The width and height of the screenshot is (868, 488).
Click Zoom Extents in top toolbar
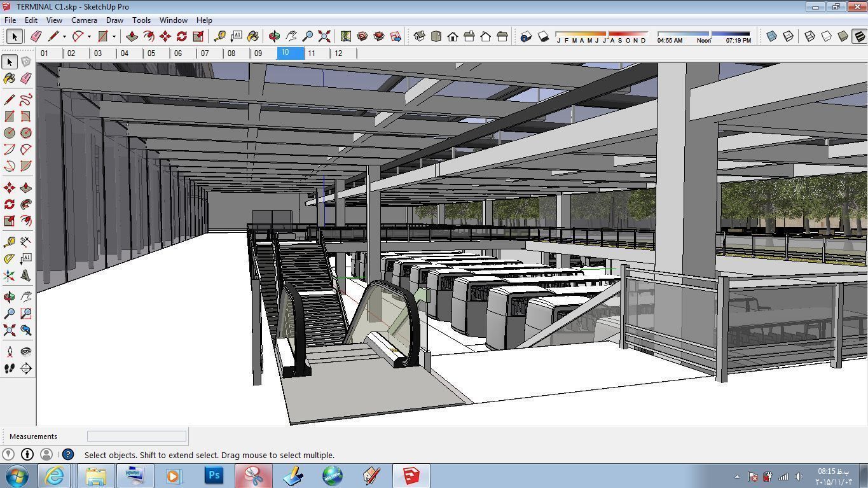[324, 37]
